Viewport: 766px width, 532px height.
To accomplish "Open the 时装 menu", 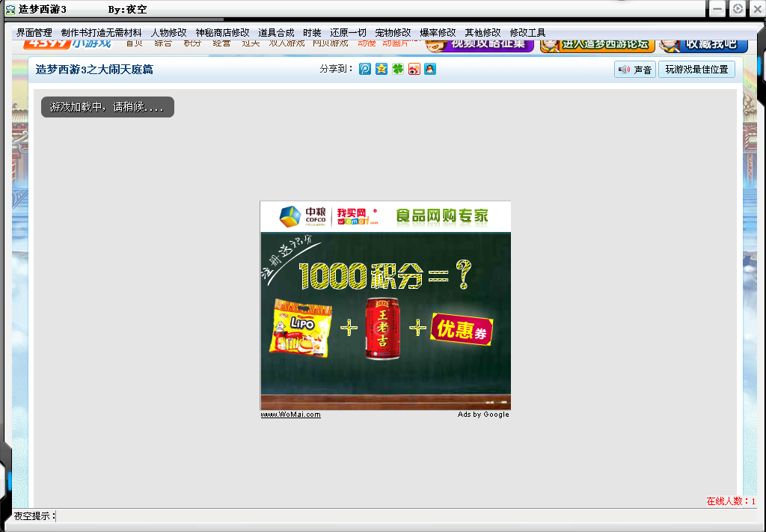I will 312,33.
